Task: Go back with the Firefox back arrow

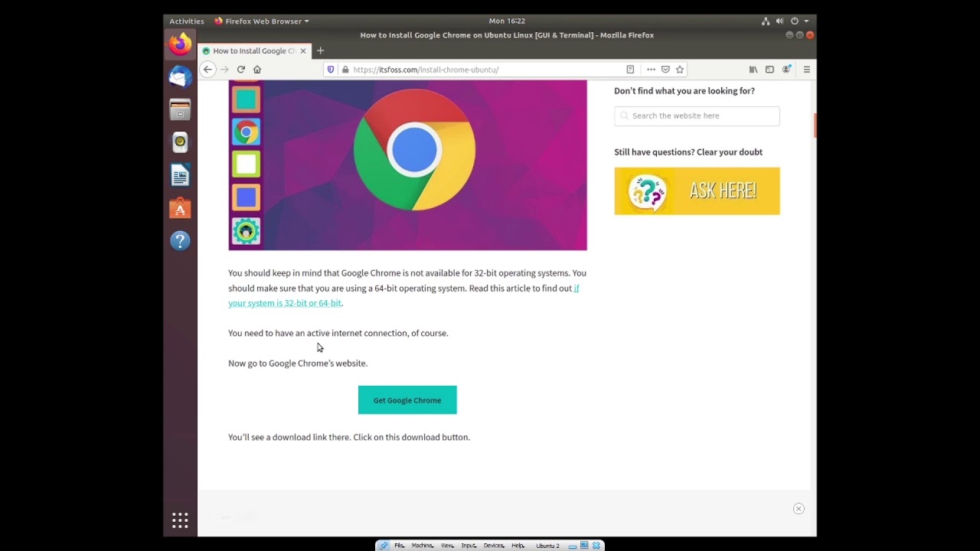Action: point(207,70)
